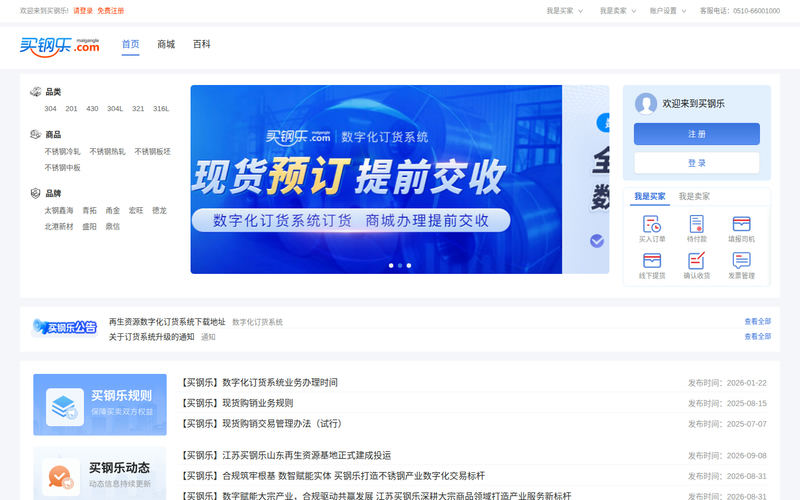Viewport: 800px width, 500px height.
Task: Select the first banner carousel dot
Action: click(x=391, y=265)
